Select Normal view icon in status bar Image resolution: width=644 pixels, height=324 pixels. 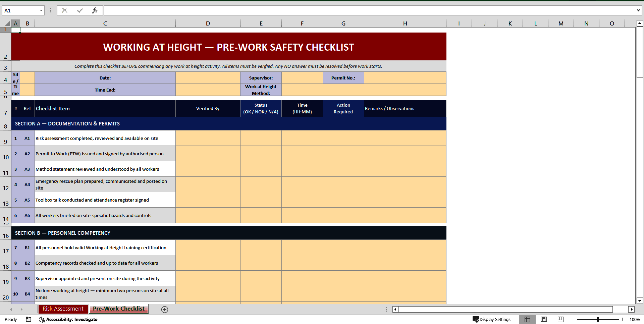527,319
